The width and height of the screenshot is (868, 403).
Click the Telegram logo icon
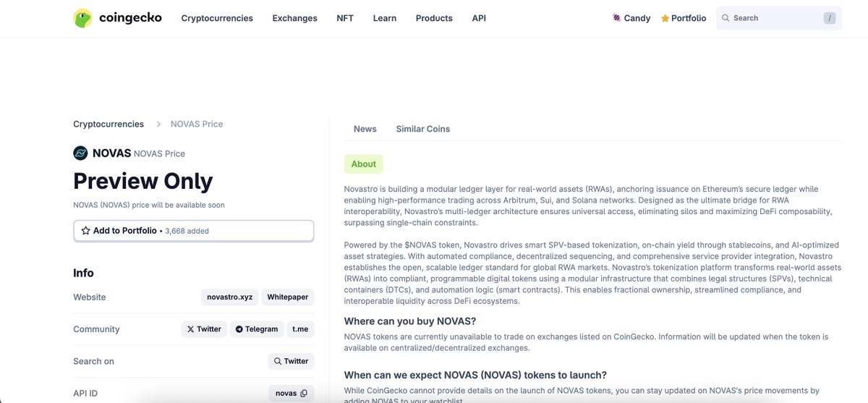239,329
